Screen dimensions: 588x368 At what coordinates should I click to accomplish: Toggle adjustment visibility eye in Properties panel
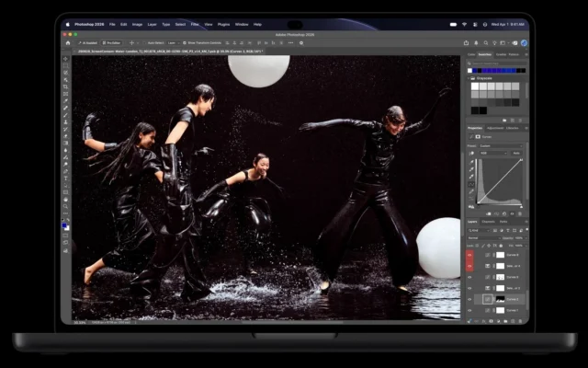tap(512, 213)
